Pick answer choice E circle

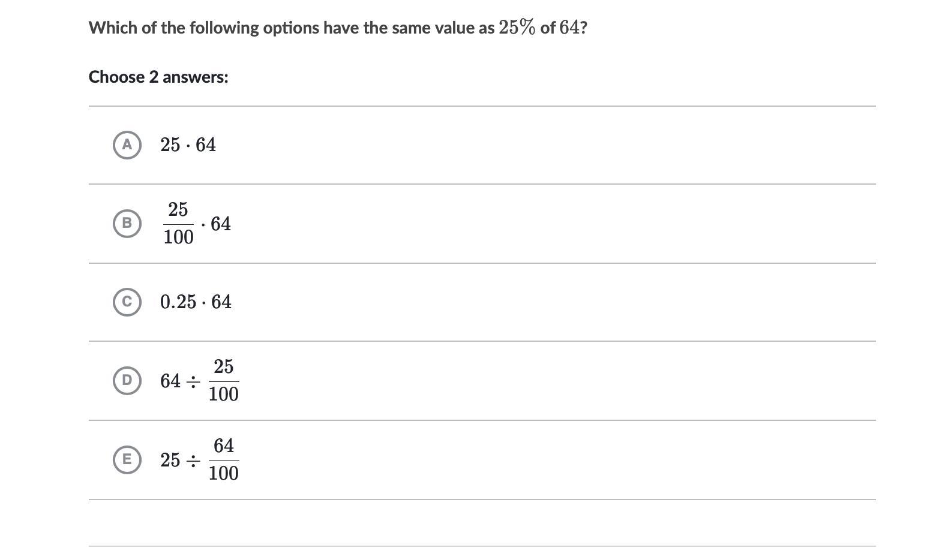coord(127,460)
